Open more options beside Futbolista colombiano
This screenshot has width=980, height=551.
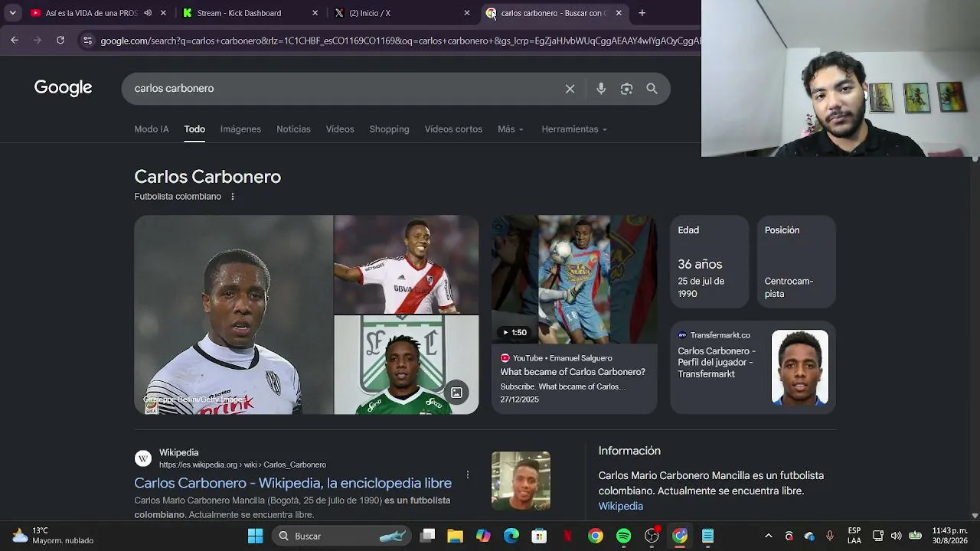pyautogui.click(x=233, y=197)
